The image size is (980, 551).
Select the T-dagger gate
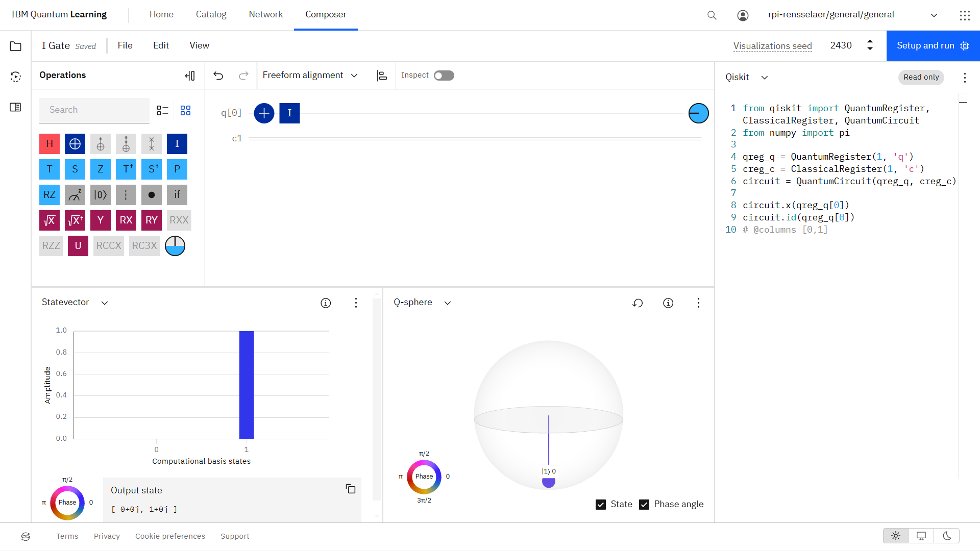click(126, 169)
